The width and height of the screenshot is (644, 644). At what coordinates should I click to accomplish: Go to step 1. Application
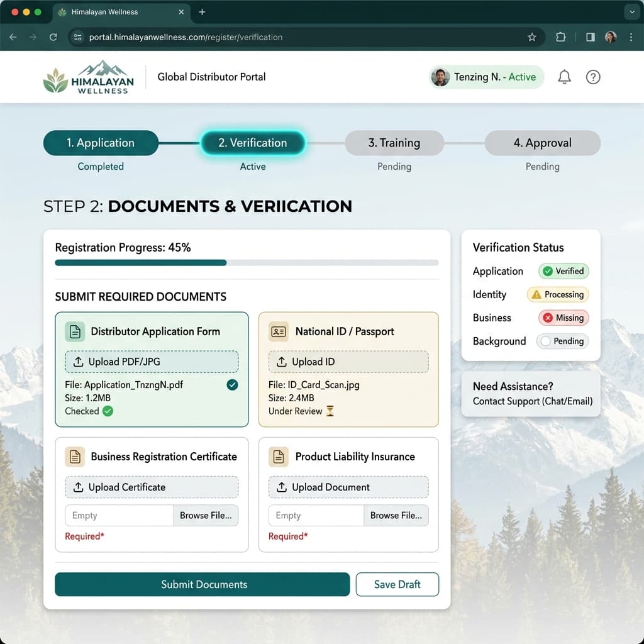pyautogui.click(x=101, y=143)
